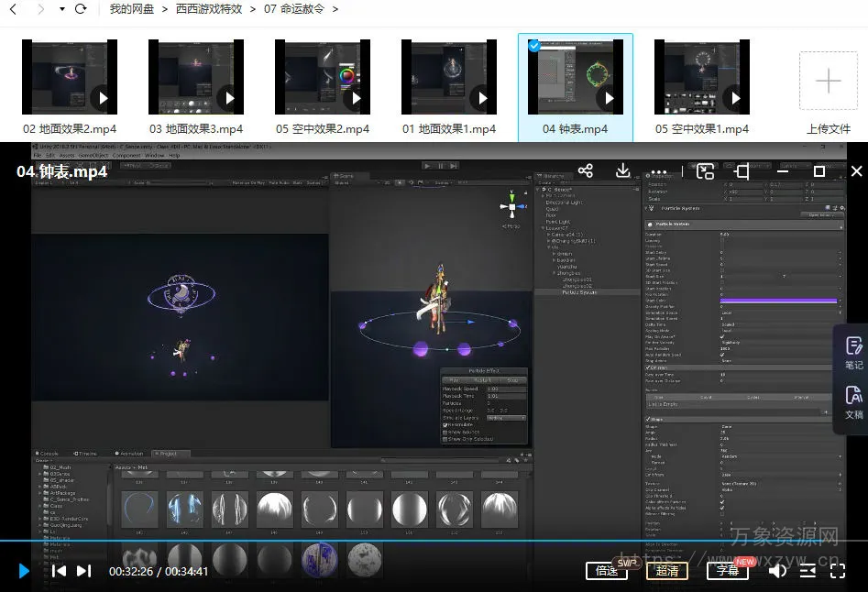
Task: Skip to the next video
Action: point(83,571)
